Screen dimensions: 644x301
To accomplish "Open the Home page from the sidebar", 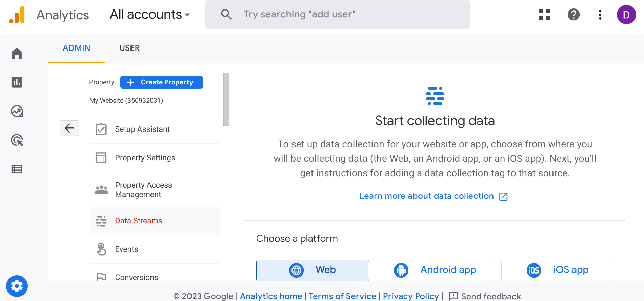I will (x=17, y=54).
